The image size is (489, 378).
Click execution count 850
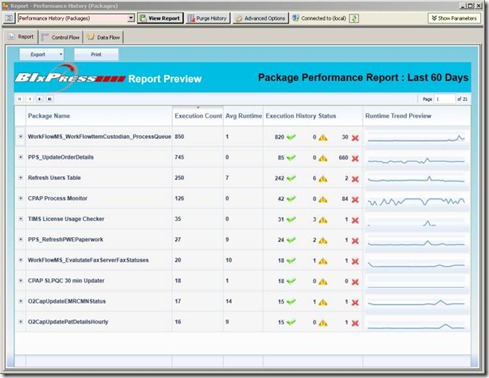[x=179, y=137]
